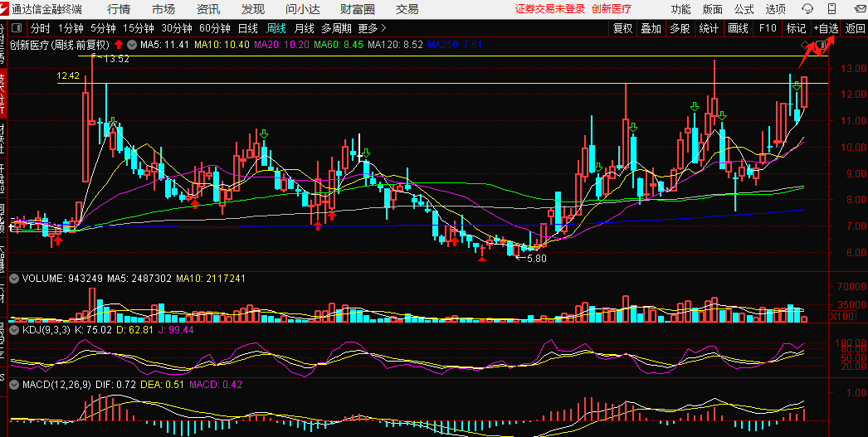Expand the main chart indicator dropdown circle
The image size is (868, 437).
pyautogui.click(x=132, y=45)
